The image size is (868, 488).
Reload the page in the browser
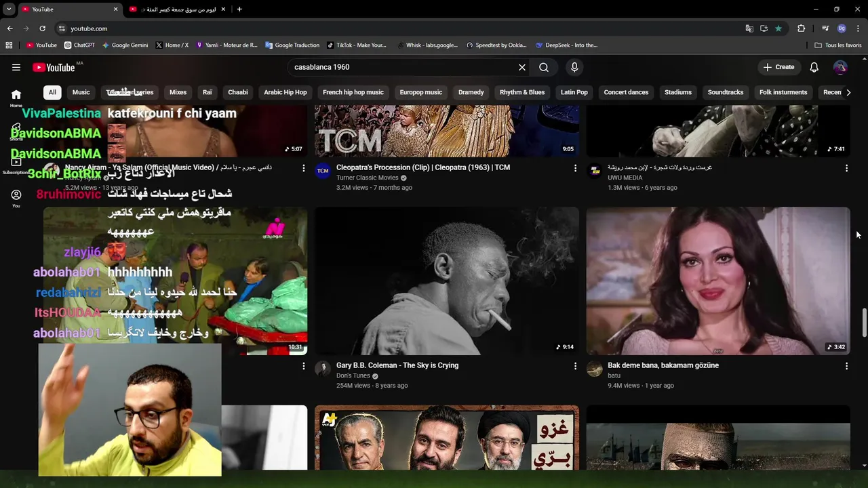tap(42, 28)
